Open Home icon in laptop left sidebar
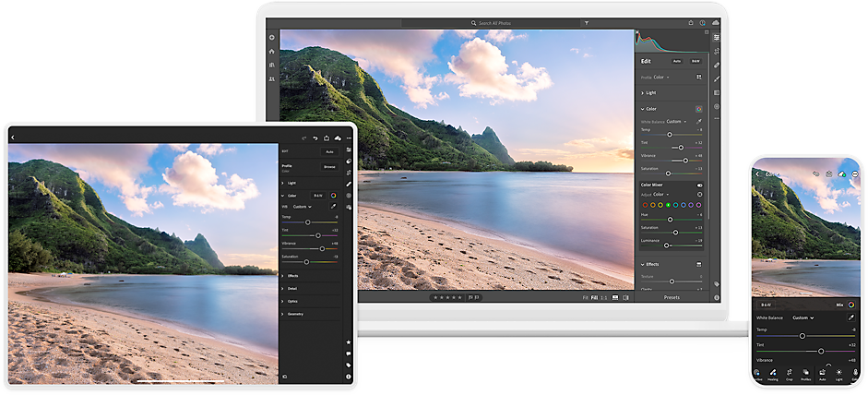 point(272,51)
